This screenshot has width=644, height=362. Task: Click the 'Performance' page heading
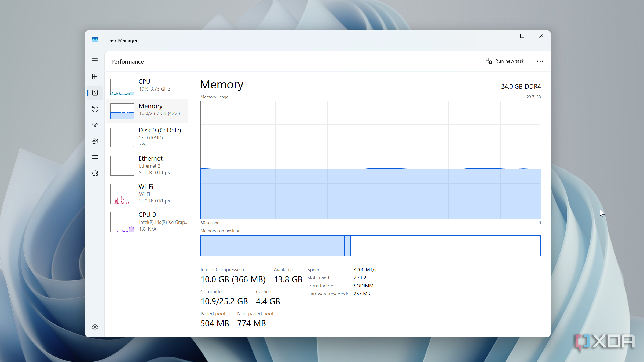pyautogui.click(x=127, y=62)
